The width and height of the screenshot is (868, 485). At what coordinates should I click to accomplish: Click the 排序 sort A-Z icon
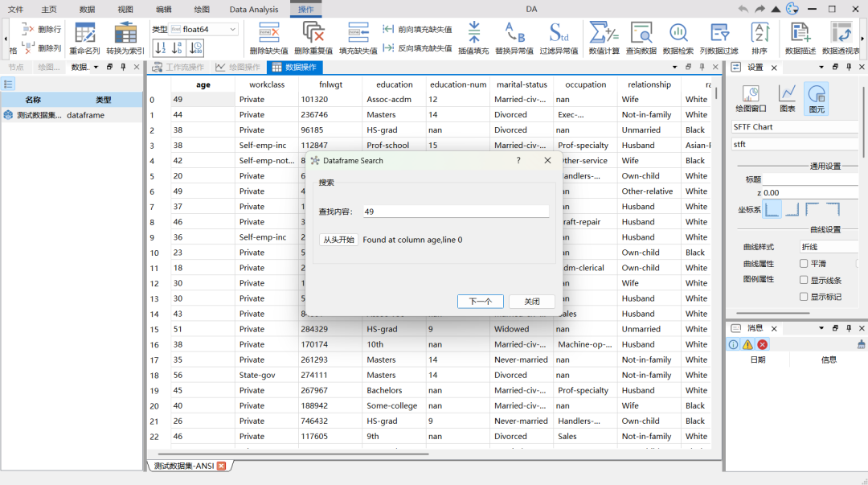(x=759, y=33)
